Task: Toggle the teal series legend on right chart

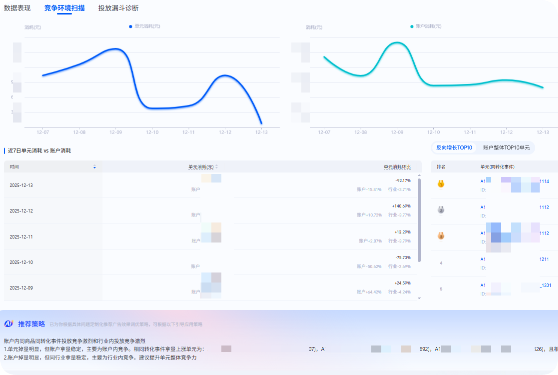Action: [426, 26]
